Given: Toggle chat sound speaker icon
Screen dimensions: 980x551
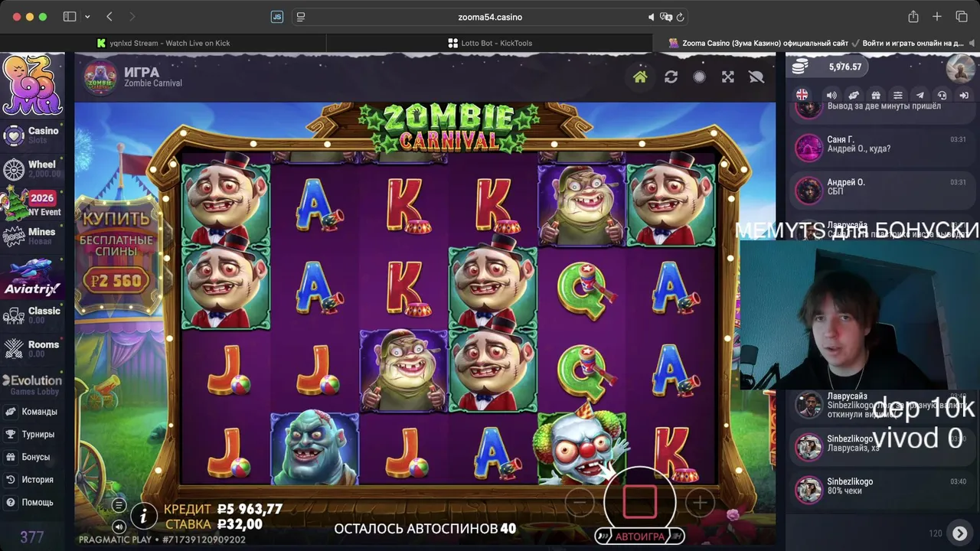Looking at the screenshot, I should (x=831, y=96).
